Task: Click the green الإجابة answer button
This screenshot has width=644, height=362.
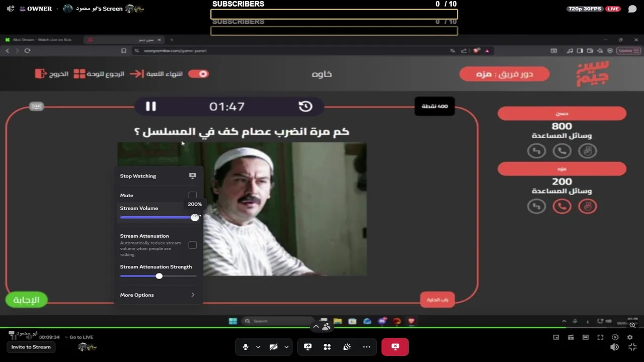Action: pos(26,300)
